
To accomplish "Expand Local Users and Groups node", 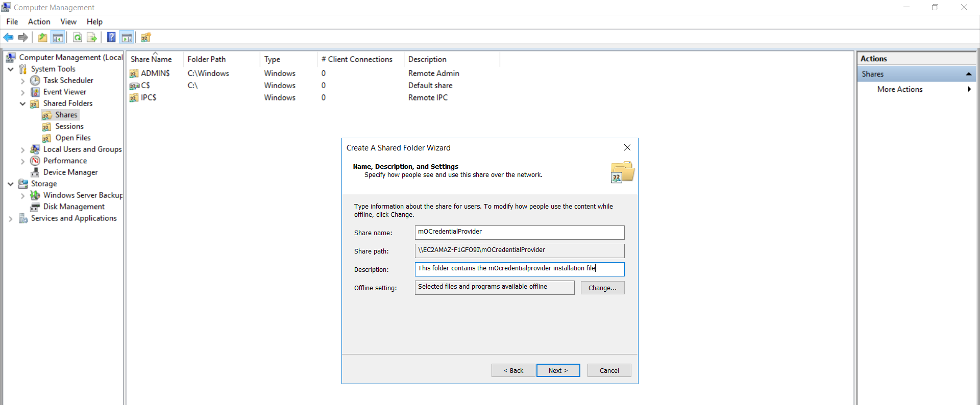I will tap(22, 150).
